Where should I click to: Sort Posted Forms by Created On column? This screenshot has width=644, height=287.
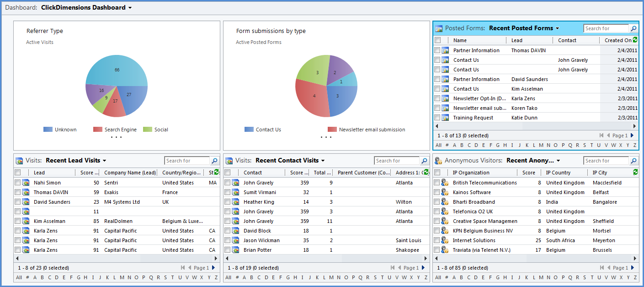coord(617,40)
